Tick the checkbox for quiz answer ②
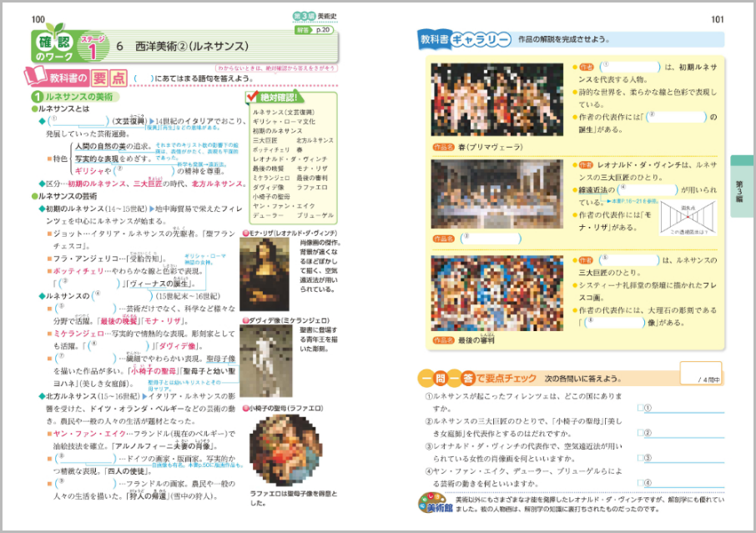The width and height of the screenshot is (756, 533). point(641,433)
